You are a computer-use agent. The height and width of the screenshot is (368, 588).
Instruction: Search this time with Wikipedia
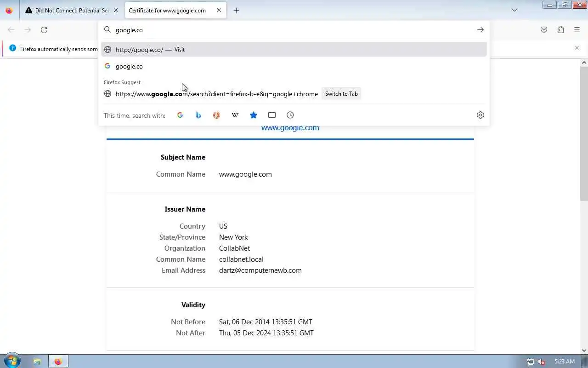[235, 115]
